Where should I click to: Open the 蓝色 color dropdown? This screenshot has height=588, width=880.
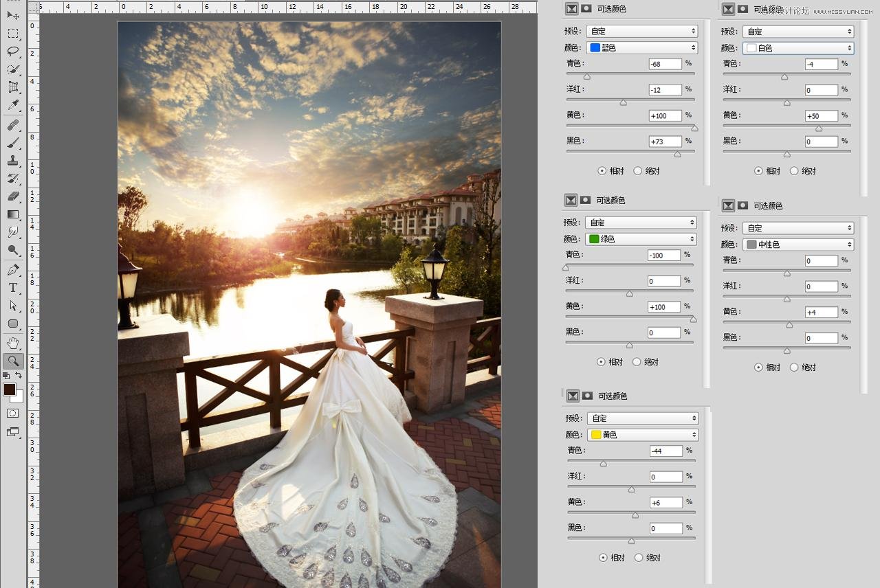tap(642, 48)
